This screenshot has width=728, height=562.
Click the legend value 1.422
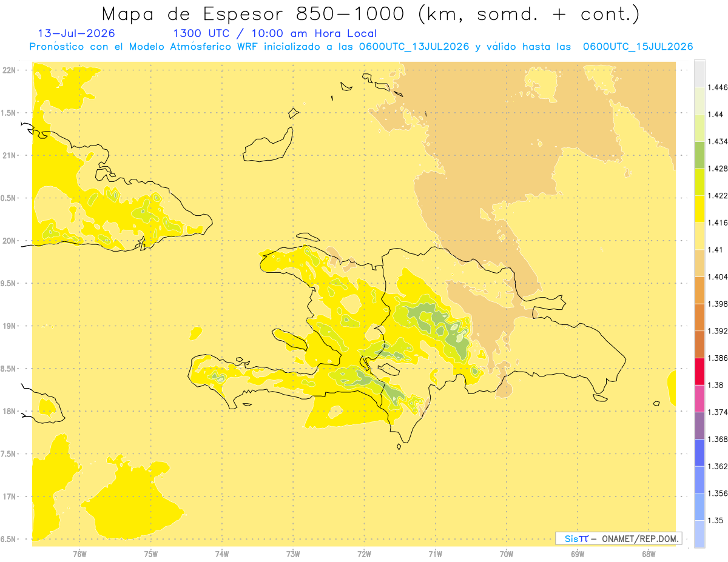point(718,196)
